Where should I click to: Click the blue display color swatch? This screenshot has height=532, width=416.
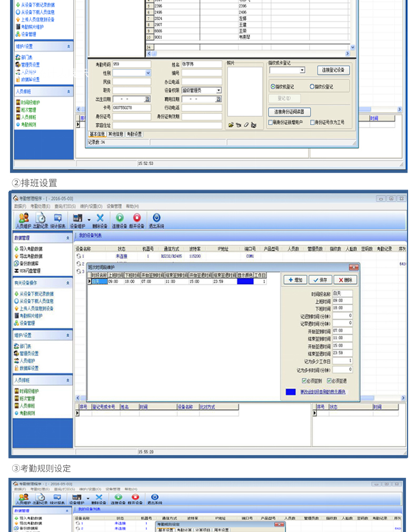pyautogui.click(x=291, y=392)
